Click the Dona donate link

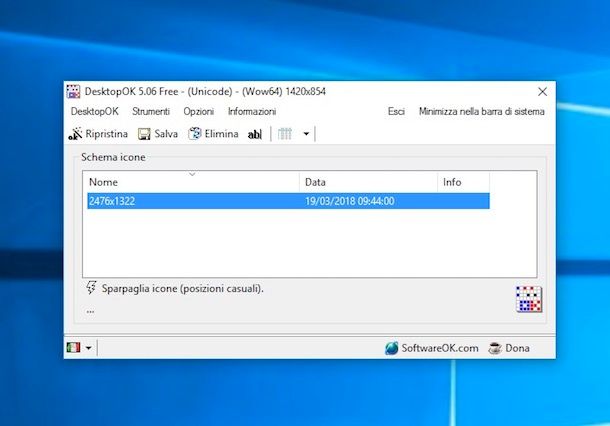pyautogui.click(x=517, y=348)
